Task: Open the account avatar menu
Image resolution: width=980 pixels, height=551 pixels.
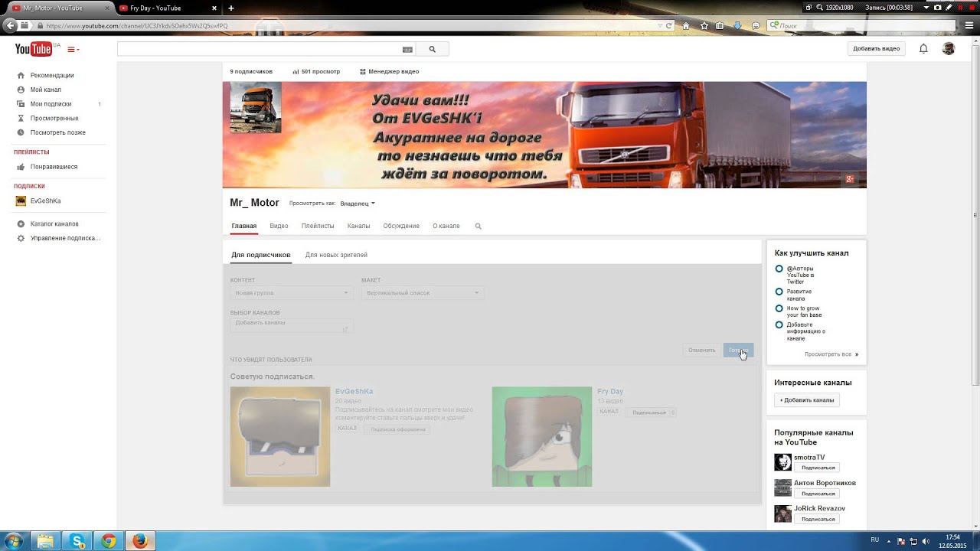Action: [948, 48]
